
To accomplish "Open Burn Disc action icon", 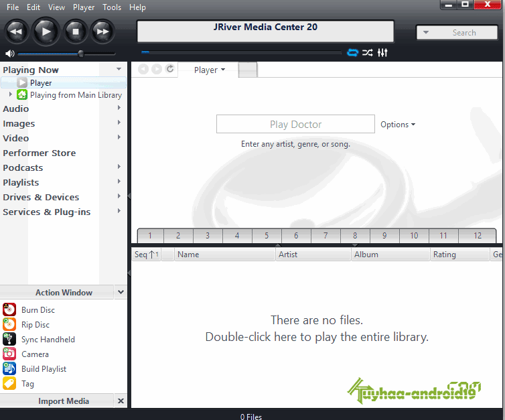I will click(9, 309).
